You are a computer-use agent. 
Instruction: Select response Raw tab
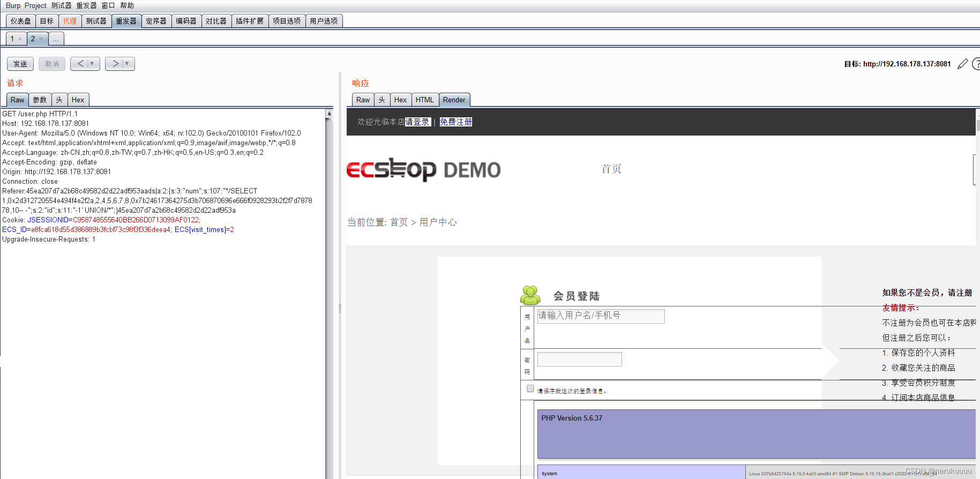363,100
